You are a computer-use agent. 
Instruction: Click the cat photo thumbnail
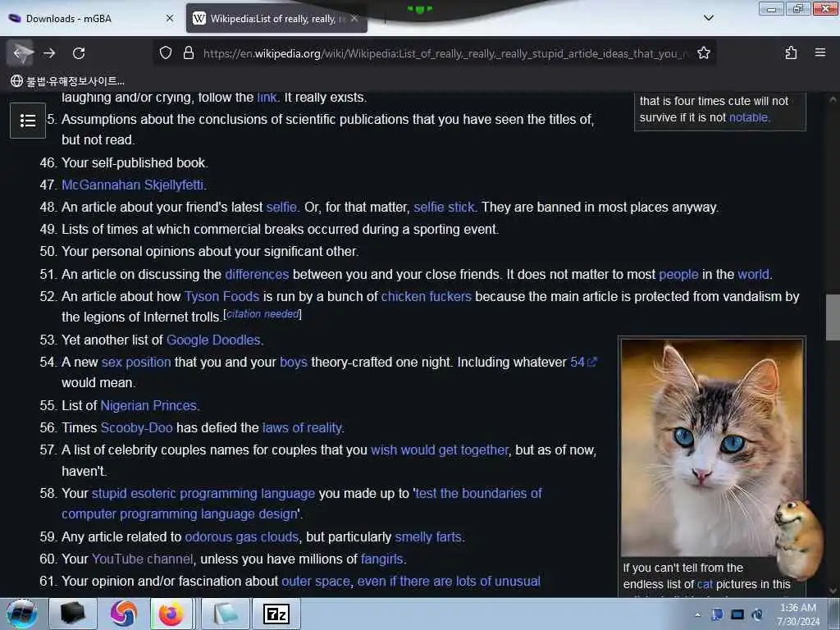(711, 448)
